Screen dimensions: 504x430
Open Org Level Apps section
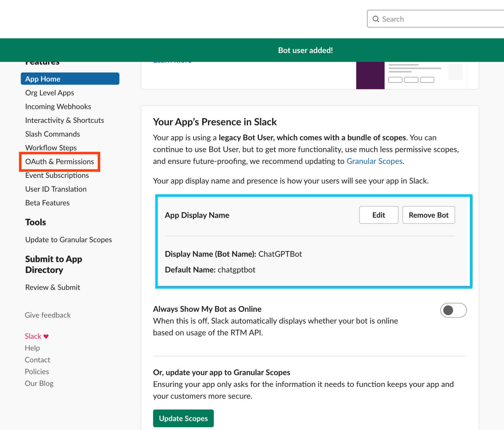tap(50, 93)
